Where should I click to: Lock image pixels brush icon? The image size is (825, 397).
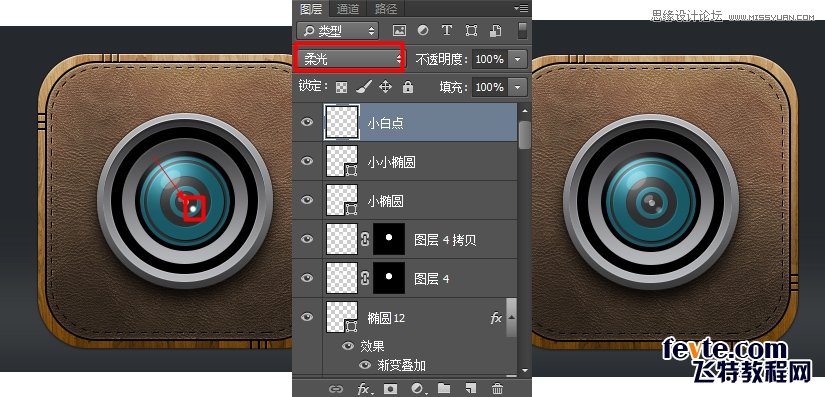364,87
